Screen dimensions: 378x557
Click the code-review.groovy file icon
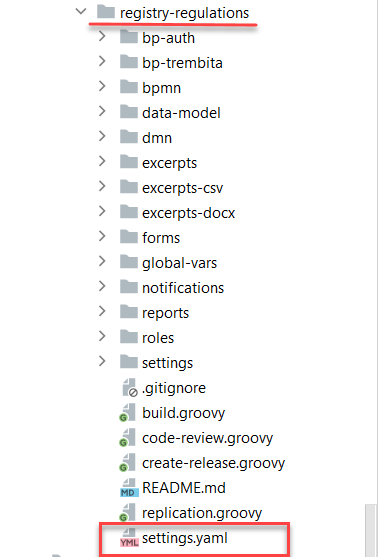[x=127, y=438]
